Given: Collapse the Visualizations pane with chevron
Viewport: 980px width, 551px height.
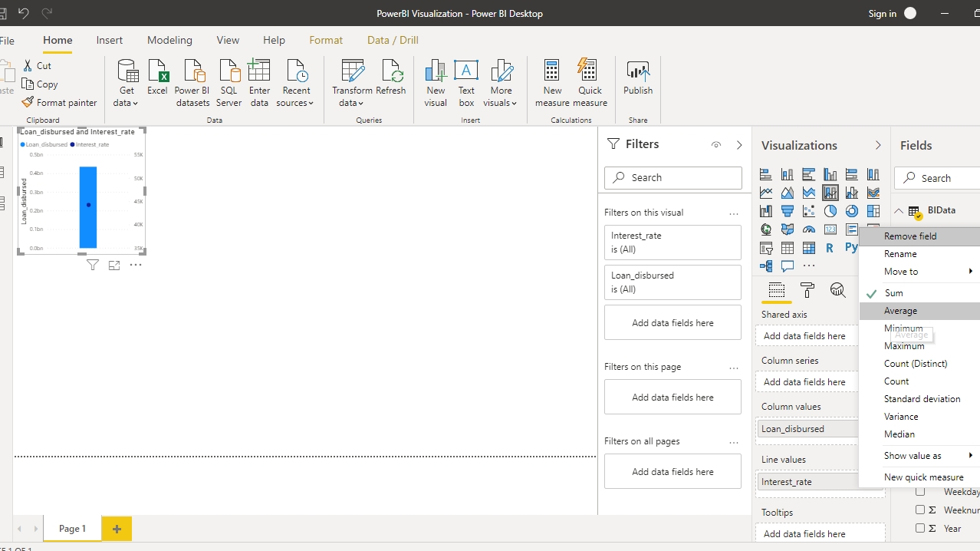Looking at the screenshot, I should (x=878, y=145).
